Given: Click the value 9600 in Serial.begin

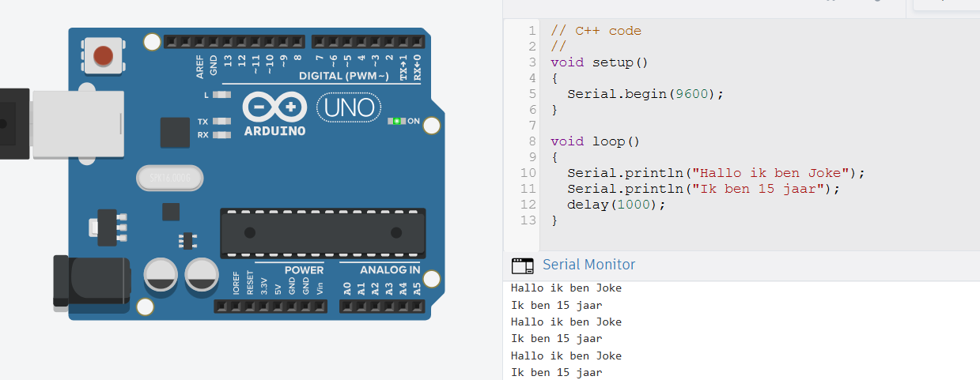Looking at the screenshot, I should tap(692, 94).
